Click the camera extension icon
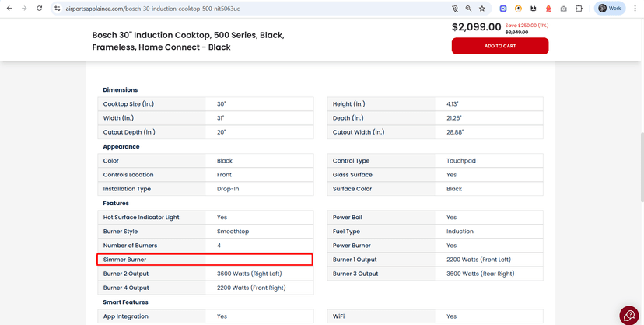Viewport: 644px width, 325px height. [x=563, y=9]
